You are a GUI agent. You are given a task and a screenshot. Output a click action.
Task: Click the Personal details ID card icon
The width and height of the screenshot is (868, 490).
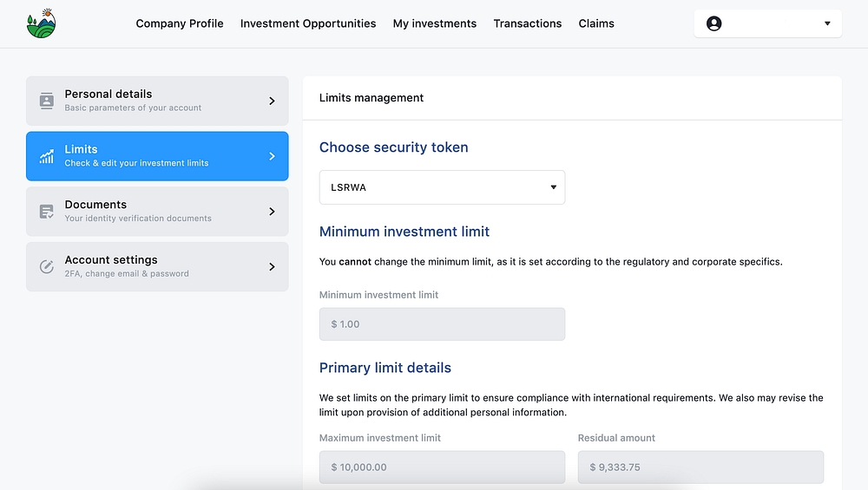tap(47, 101)
